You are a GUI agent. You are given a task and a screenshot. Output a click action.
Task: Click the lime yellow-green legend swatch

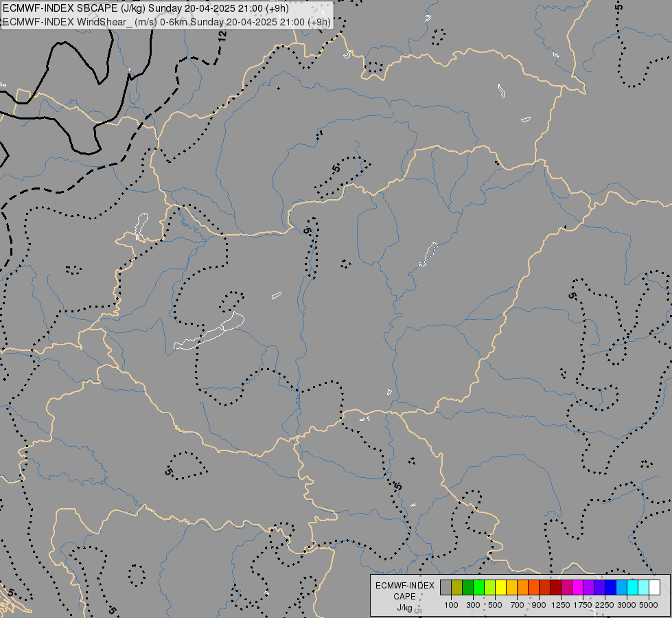pos(490,587)
